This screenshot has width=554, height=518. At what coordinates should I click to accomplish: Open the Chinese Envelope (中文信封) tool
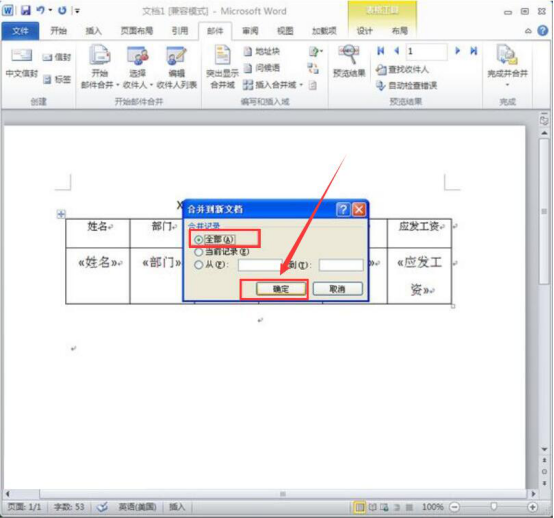click(22, 64)
